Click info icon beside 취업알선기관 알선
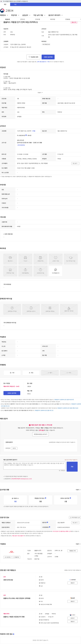Screen dimensions: 81x644 (x=46, y=498)
